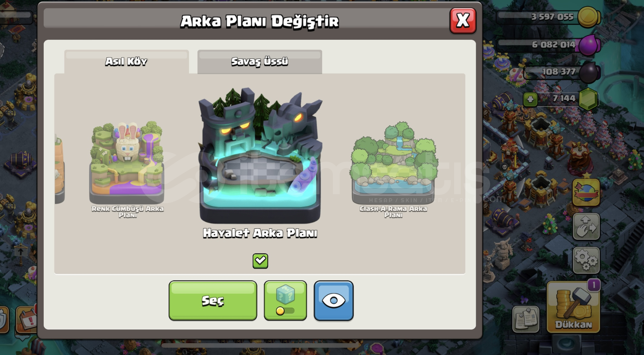Open the calendar alert icon
Screen dimensions: 644x355
click(26, 319)
